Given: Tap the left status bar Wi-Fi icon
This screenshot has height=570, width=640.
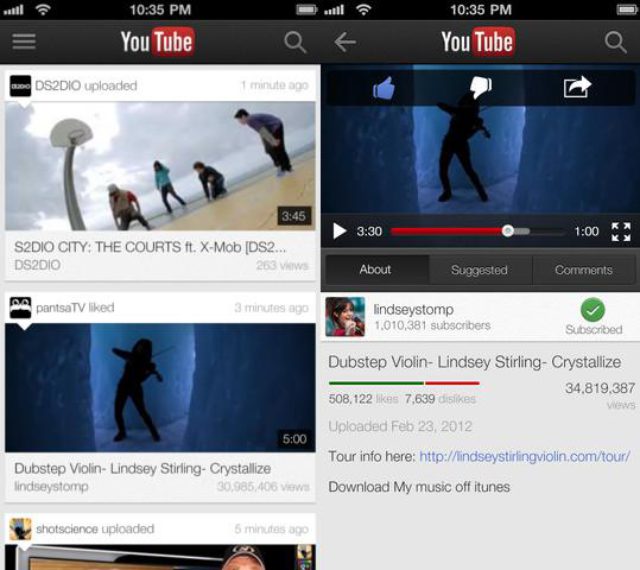Looking at the screenshot, I should [x=43, y=9].
